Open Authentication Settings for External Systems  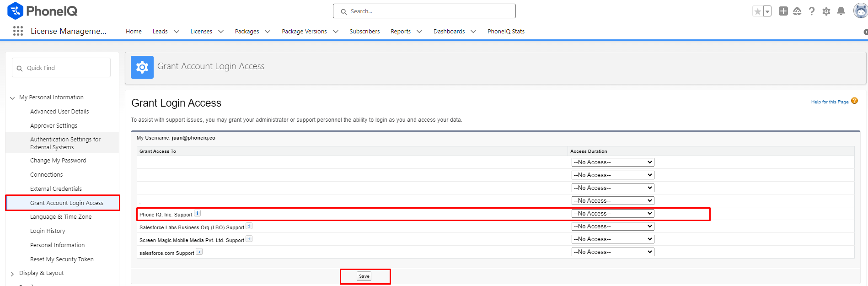[65, 143]
